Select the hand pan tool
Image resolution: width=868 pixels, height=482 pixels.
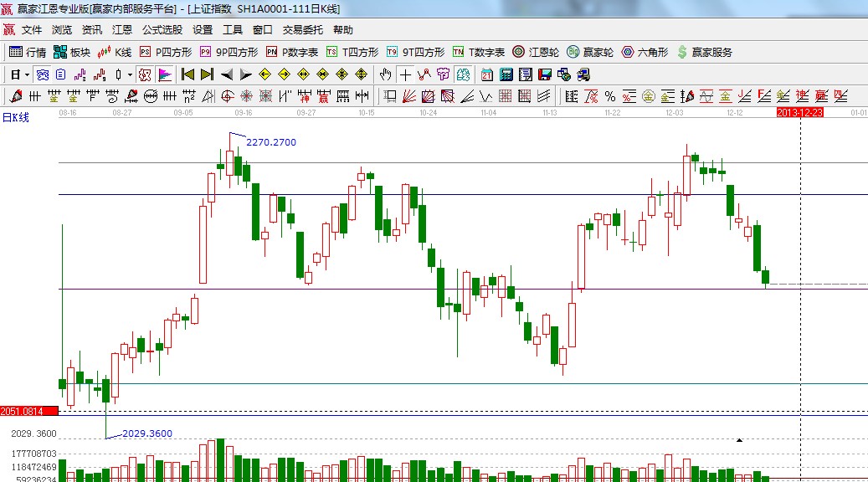coord(385,74)
